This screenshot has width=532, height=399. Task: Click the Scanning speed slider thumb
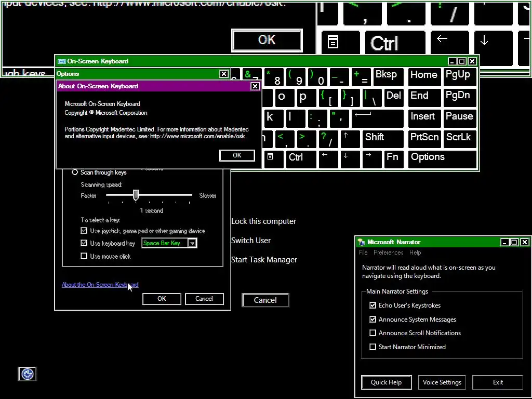[x=136, y=195]
